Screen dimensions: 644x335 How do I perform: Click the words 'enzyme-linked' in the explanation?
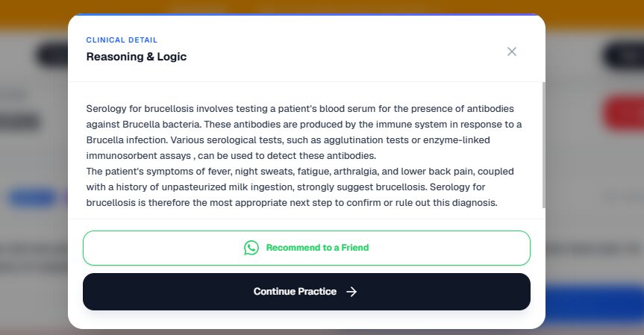[456, 140]
